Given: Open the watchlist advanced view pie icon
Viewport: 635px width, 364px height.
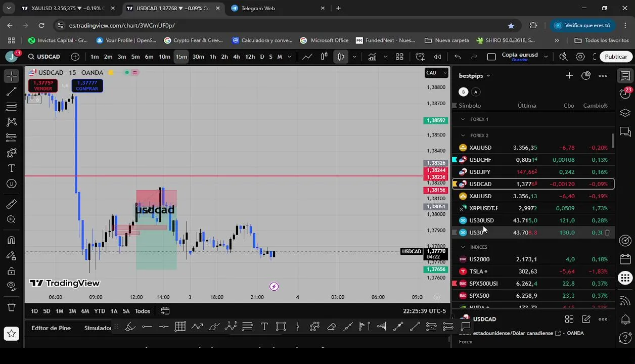Looking at the screenshot, I should click(586, 76).
